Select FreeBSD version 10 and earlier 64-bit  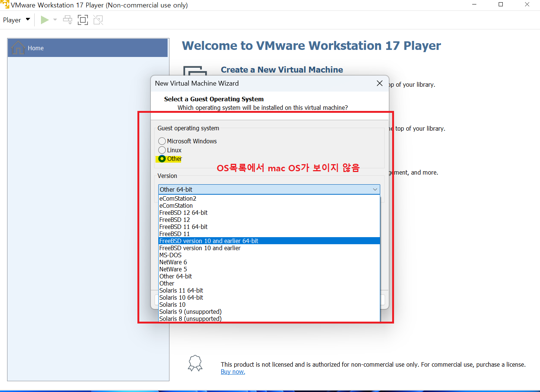[269, 241]
